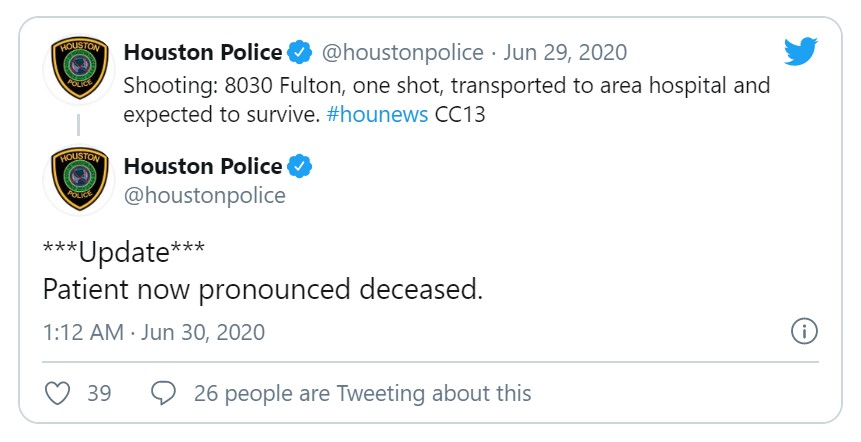Click verified badge in quoted tweet header
The image size is (861, 442).
[x=300, y=52]
